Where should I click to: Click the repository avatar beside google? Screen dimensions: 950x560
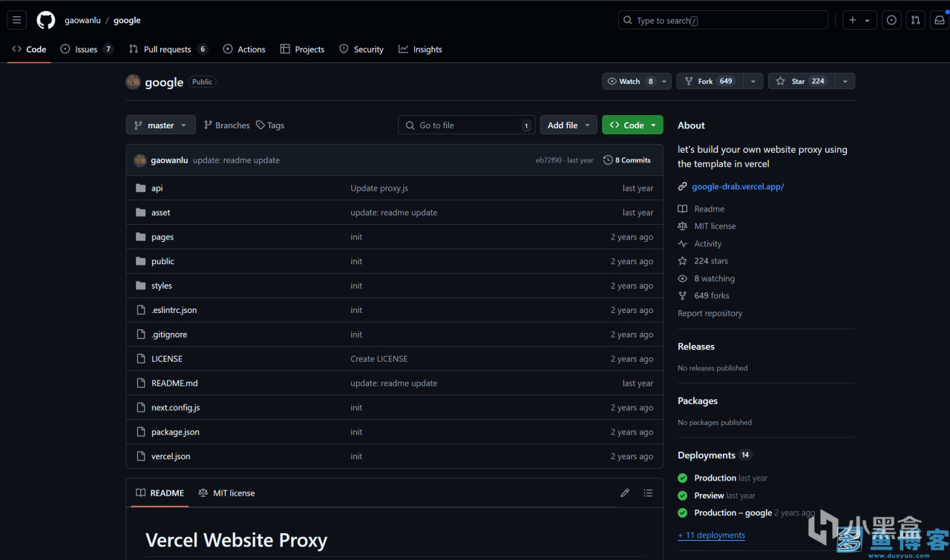pos(133,82)
